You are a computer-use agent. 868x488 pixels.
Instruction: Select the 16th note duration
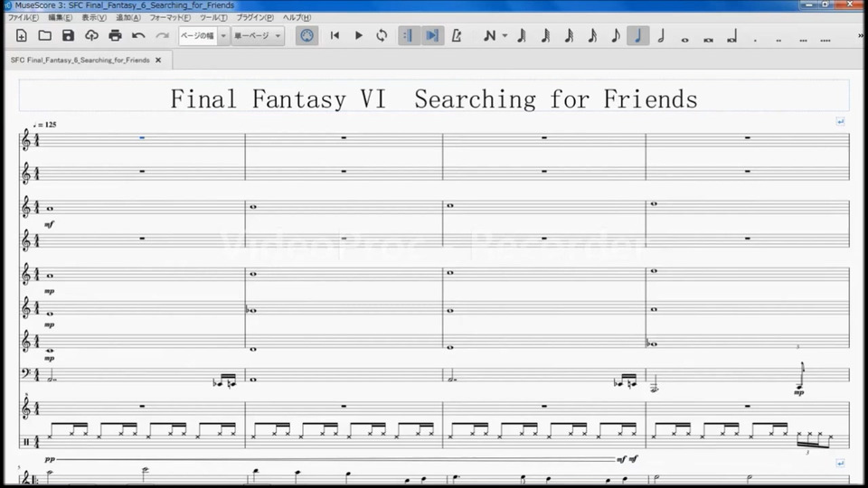point(591,36)
